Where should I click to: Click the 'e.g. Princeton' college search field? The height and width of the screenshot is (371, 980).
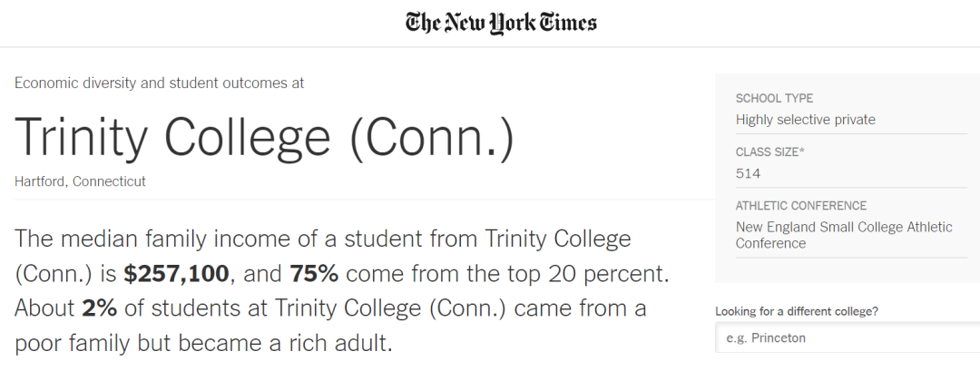pos(848,338)
